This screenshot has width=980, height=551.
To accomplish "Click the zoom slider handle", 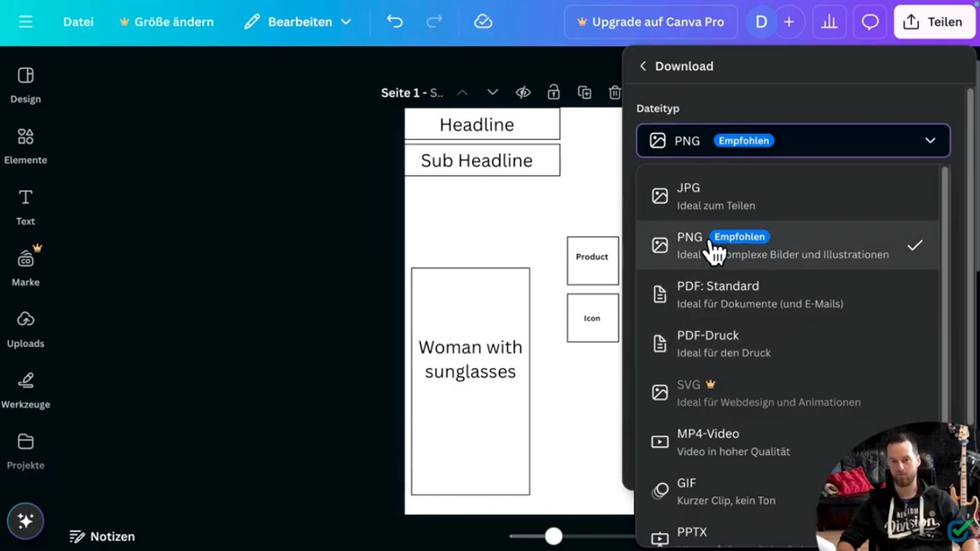I will tap(554, 536).
